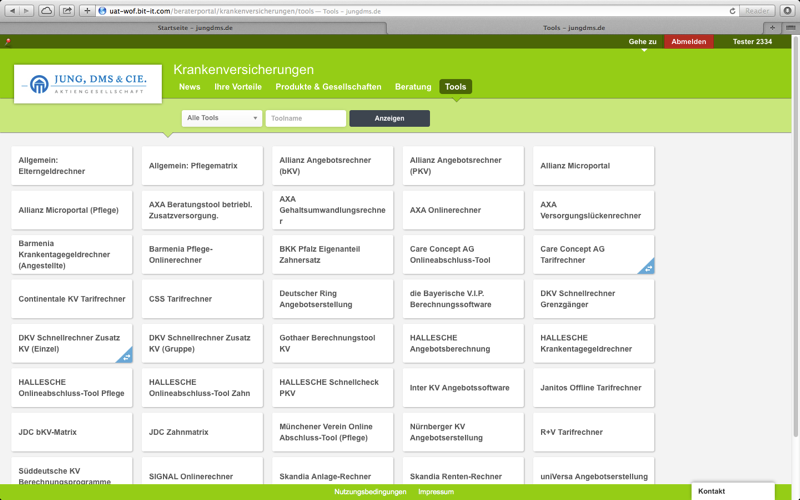Open the AXA Onlinerechner tile
The image size is (800, 500).
[x=463, y=210]
